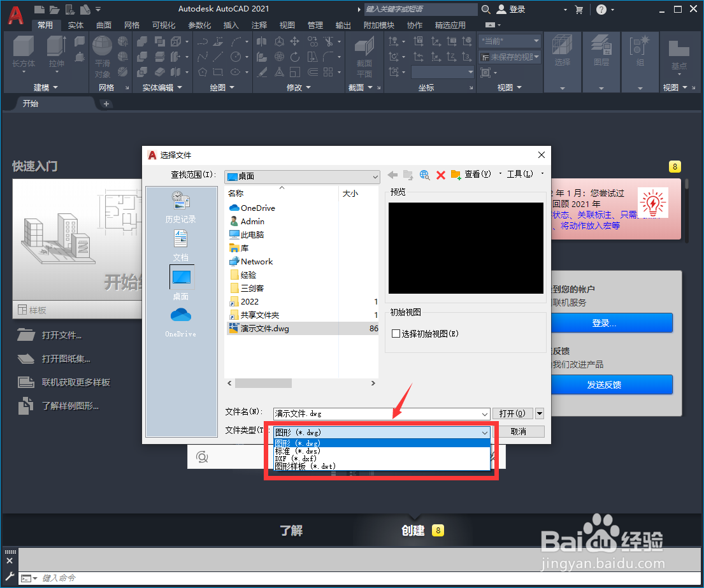Click the Layers (图层) panel icon

(601, 46)
